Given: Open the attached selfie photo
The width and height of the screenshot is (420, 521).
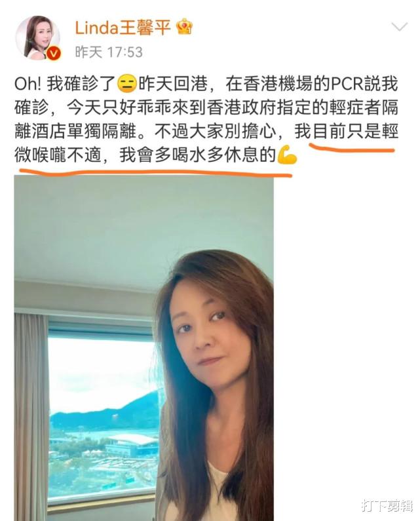Looking at the screenshot, I should click(x=144, y=348).
